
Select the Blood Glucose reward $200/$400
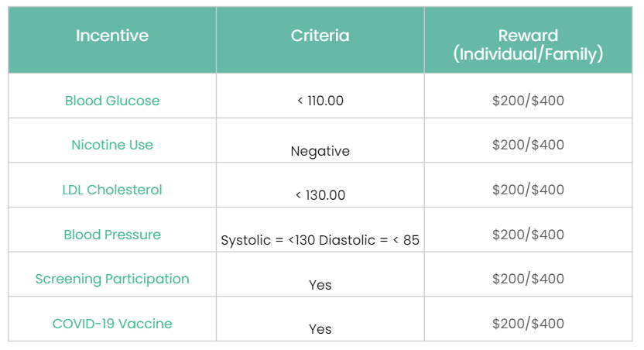tap(528, 101)
